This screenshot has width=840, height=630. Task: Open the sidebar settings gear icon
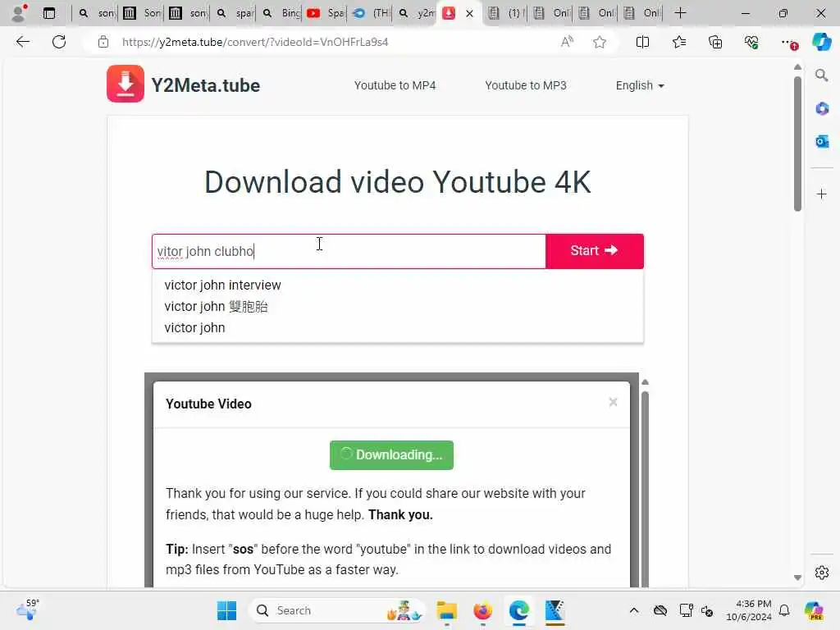821,573
